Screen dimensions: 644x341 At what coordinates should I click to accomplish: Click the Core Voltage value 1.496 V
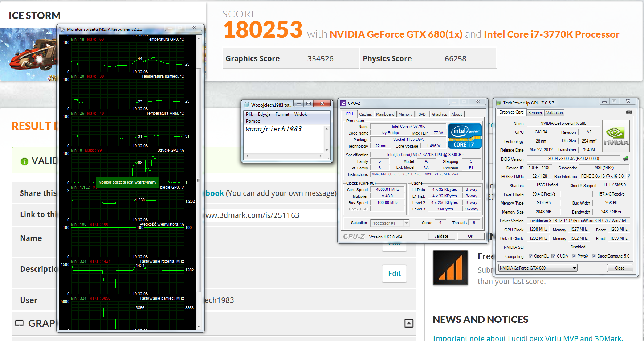[433, 146]
